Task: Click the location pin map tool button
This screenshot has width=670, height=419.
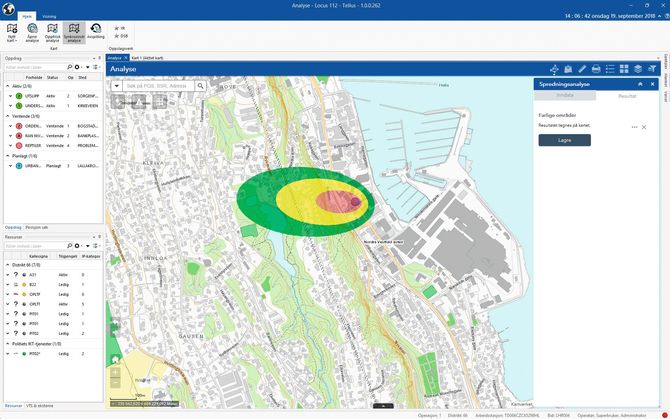Action: 118,102
